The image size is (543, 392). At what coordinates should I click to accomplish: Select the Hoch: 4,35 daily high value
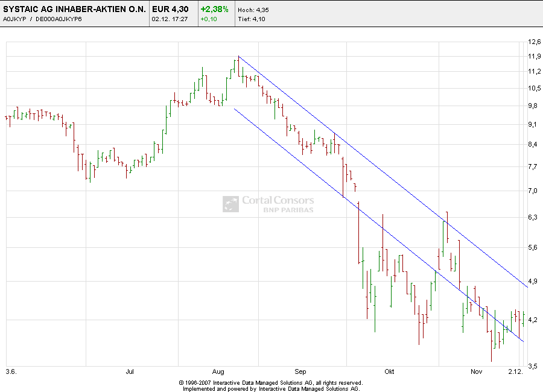tap(253, 9)
